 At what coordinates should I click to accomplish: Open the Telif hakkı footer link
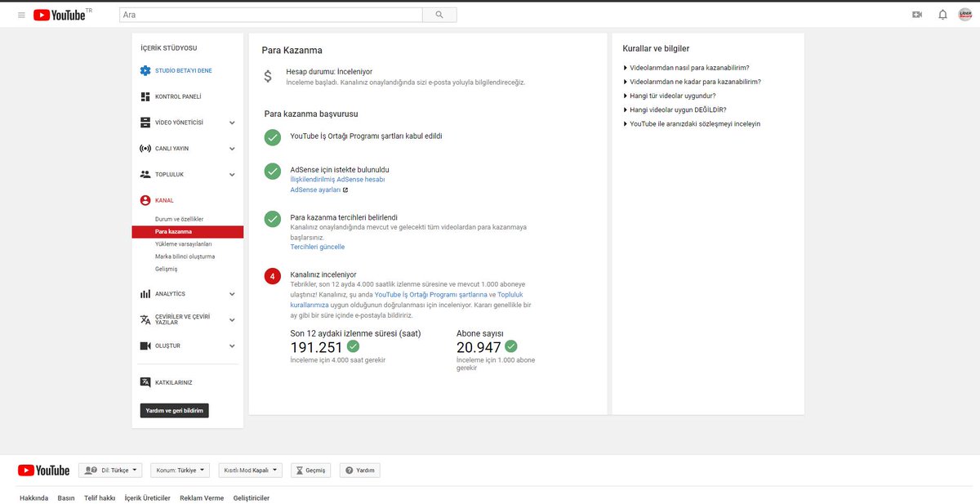pos(100,497)
